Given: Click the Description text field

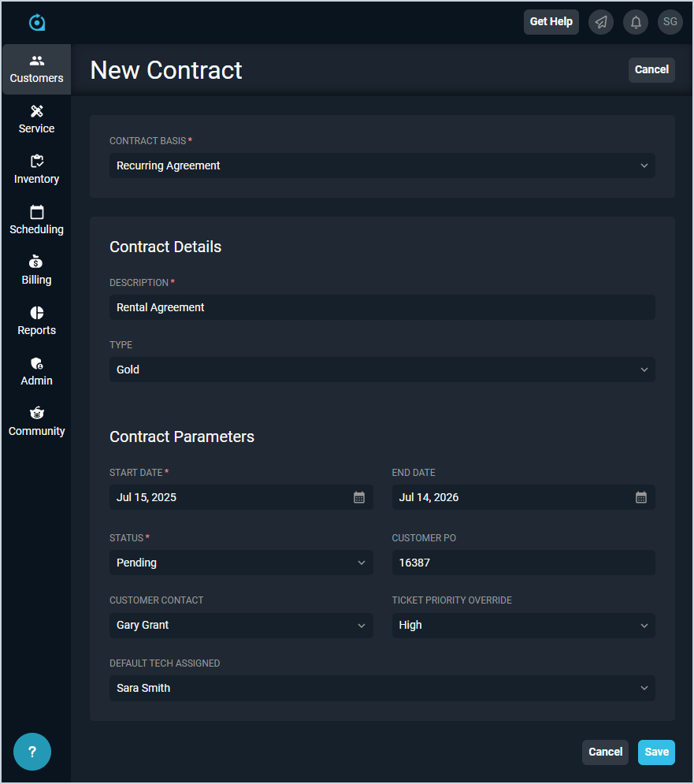Looking at the screenshot, I should point(382,307).
